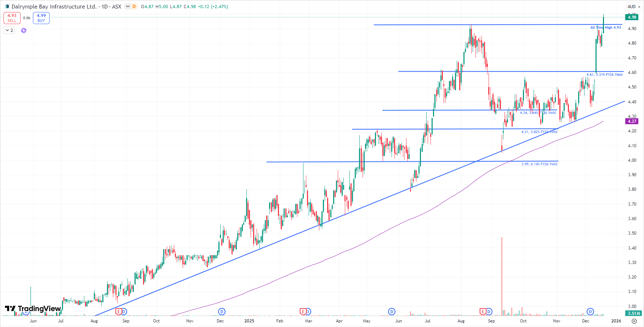Open the AUD currency dropdown

tap(634, 6)
